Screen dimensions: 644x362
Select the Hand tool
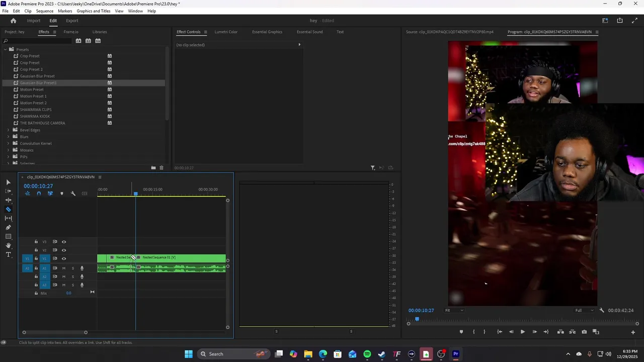(8, 245)
